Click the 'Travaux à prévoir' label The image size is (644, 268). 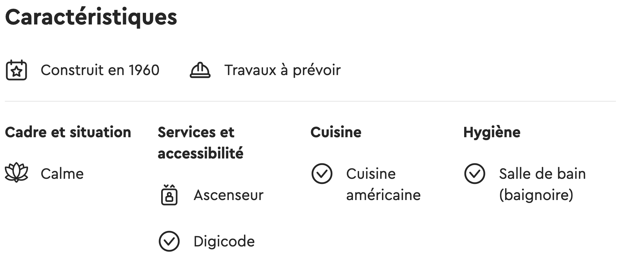click(x=282, y=70)
